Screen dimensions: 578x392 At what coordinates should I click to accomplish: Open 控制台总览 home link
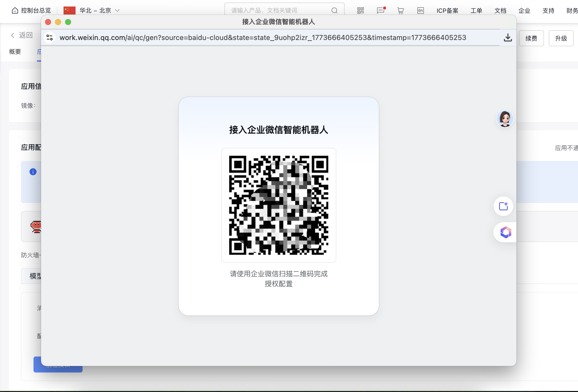[x=32, y=10]
